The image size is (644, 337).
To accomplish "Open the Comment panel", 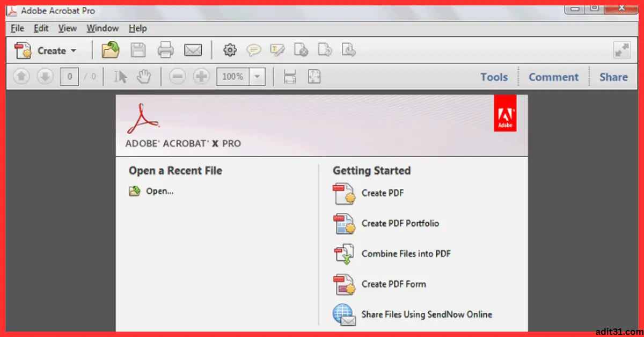I will point(553,77).
